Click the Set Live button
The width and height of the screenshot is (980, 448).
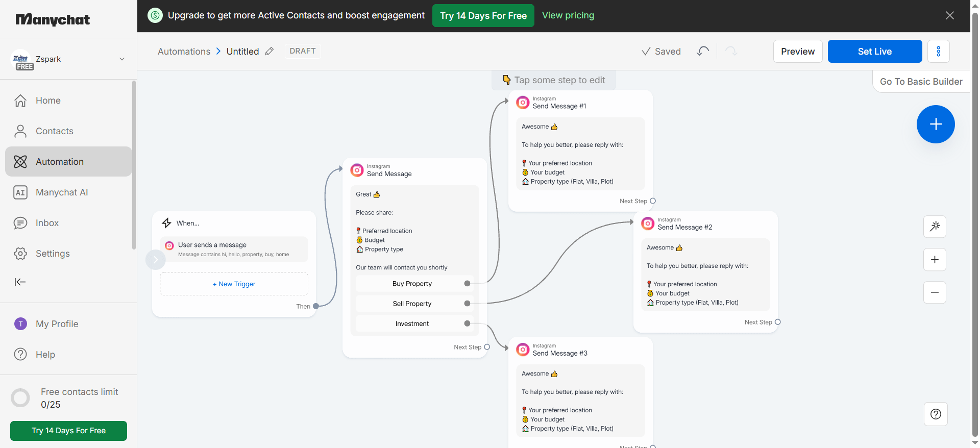tap(875, 52)
